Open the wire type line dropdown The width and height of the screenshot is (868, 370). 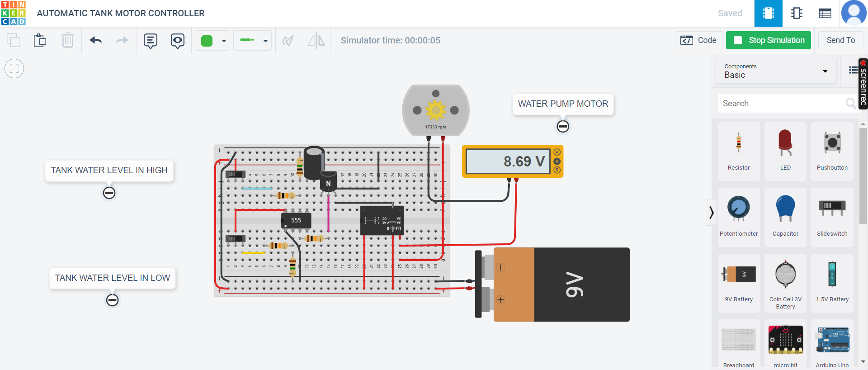253,41
